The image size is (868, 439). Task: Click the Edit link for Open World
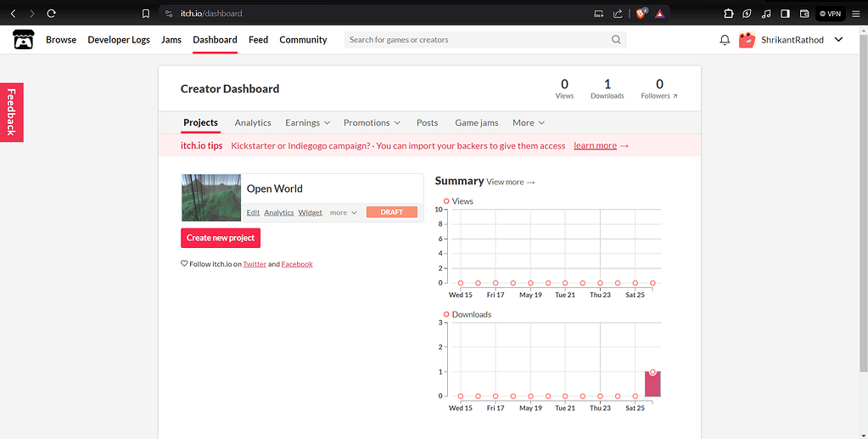point(253,212)
